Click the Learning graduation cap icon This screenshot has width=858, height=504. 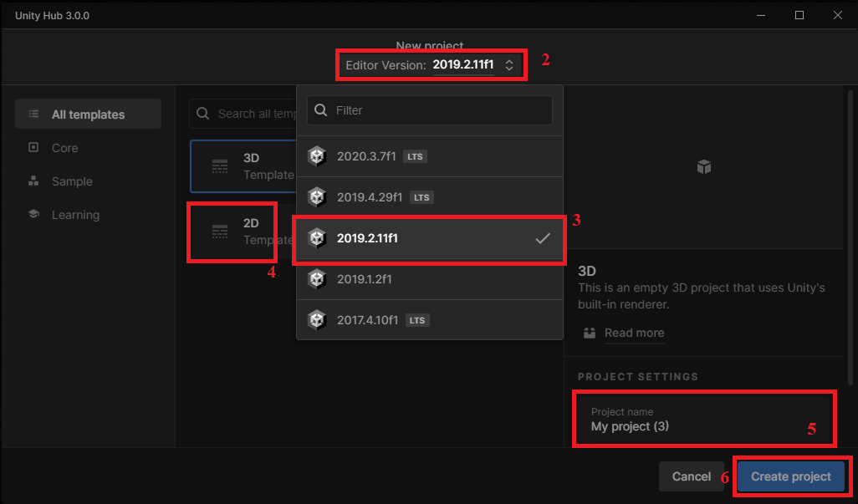point(33,214)
